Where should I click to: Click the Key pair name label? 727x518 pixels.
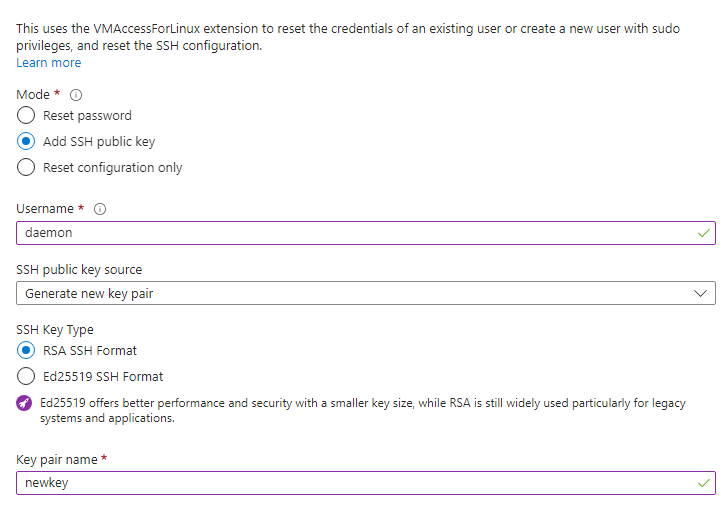click(56, 459)
